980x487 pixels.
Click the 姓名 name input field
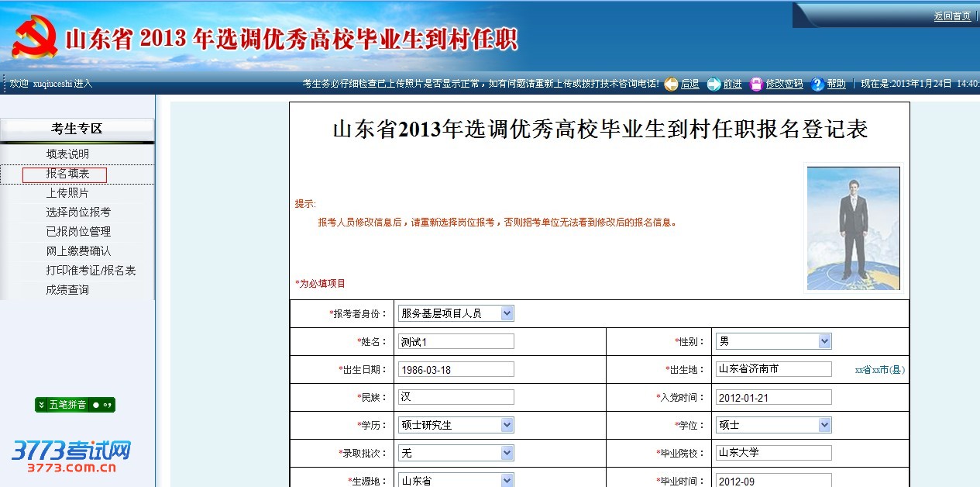tap(456, 341)
